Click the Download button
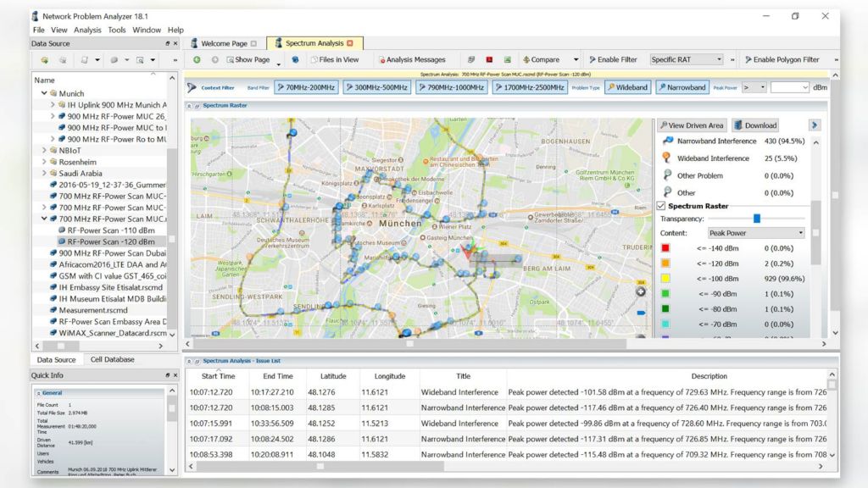The image size is (868, 488). 754,125
